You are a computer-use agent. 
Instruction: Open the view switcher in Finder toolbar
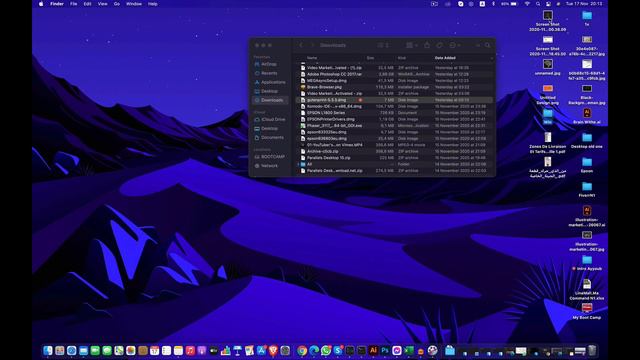pyautogui.click(x=383, y=45)
